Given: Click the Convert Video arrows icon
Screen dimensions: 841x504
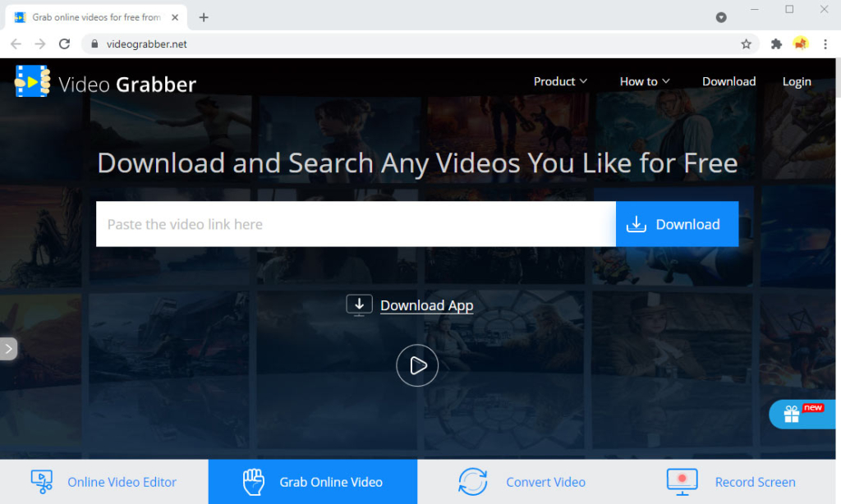Looking at the screenshot, I should [472, 482].
